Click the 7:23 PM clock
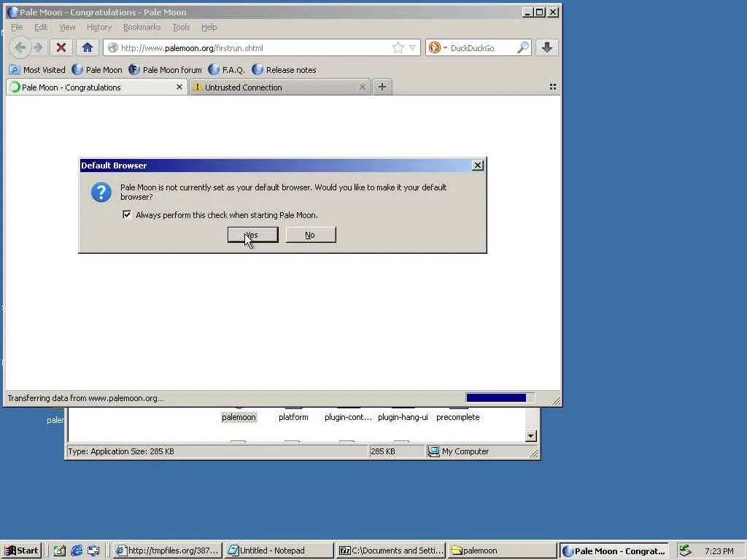 [x=719, y=551]
